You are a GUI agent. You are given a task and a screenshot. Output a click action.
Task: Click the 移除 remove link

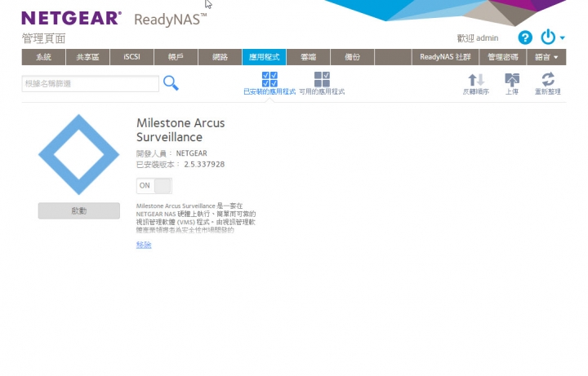point(144,245)
